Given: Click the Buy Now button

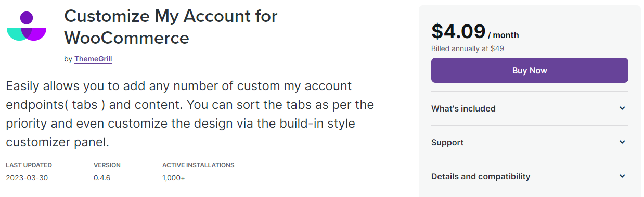Looking at the screenshot, I should click(530, 70).
